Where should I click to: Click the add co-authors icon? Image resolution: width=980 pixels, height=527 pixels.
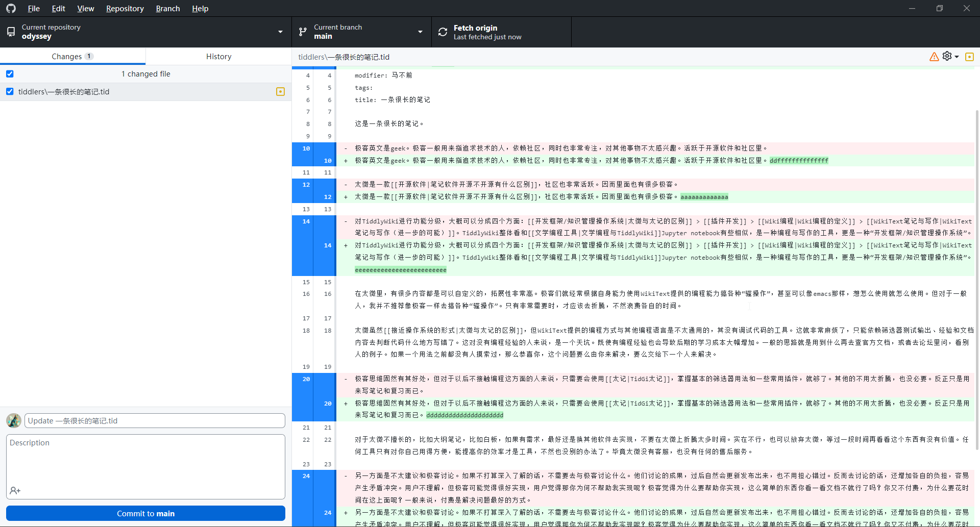(15, 491)
